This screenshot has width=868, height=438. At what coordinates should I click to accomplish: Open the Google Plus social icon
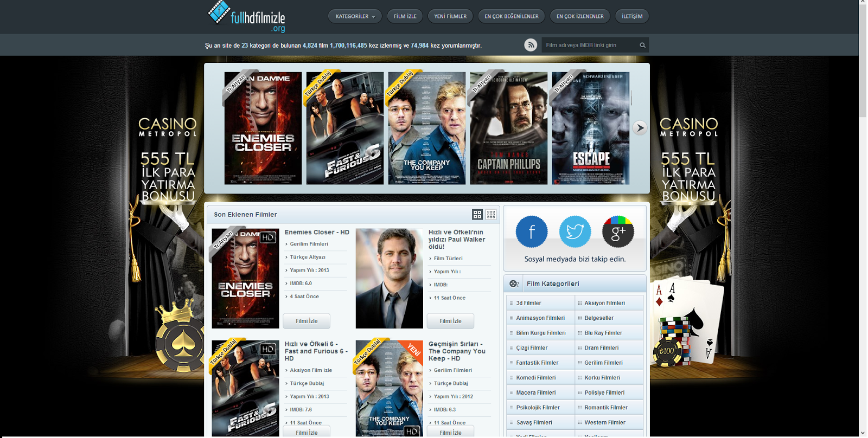(618, 231)
